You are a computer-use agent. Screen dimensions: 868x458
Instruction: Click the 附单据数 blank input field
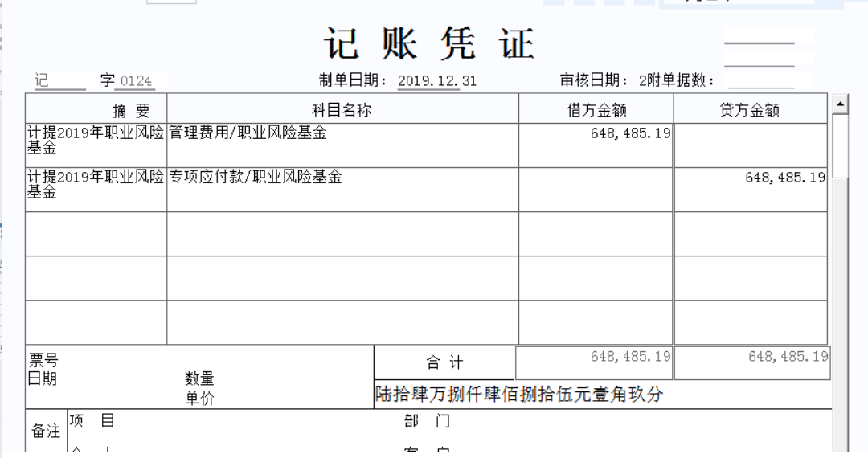point(760,80)
